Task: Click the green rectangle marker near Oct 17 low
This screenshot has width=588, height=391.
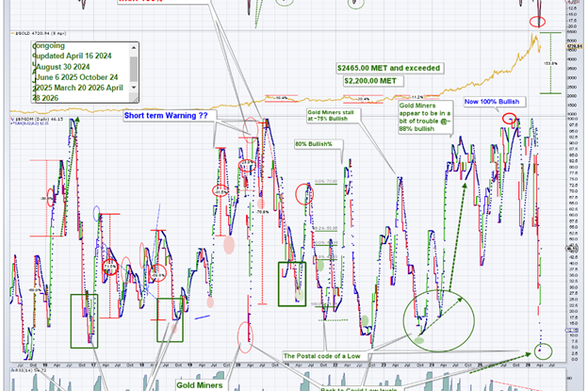Action: click(87, 318)
